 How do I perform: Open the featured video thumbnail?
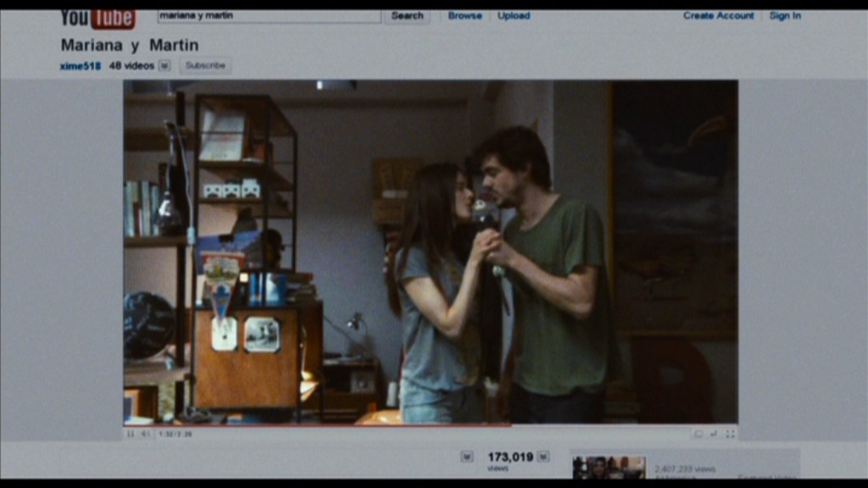609,468
